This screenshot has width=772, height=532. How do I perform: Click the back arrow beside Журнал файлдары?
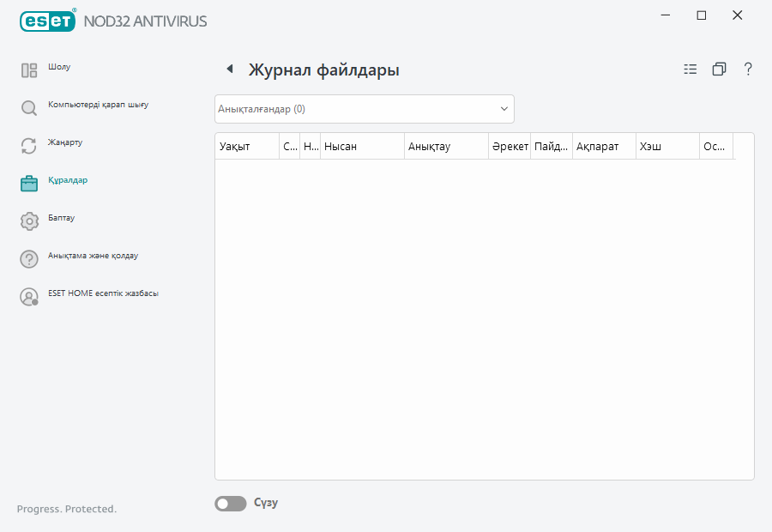coord(228,69)
